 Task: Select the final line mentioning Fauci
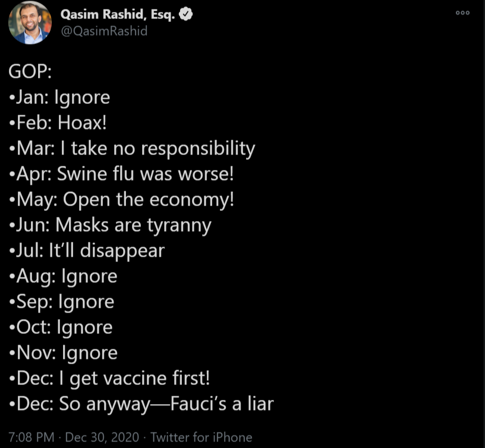pos(140,403)
